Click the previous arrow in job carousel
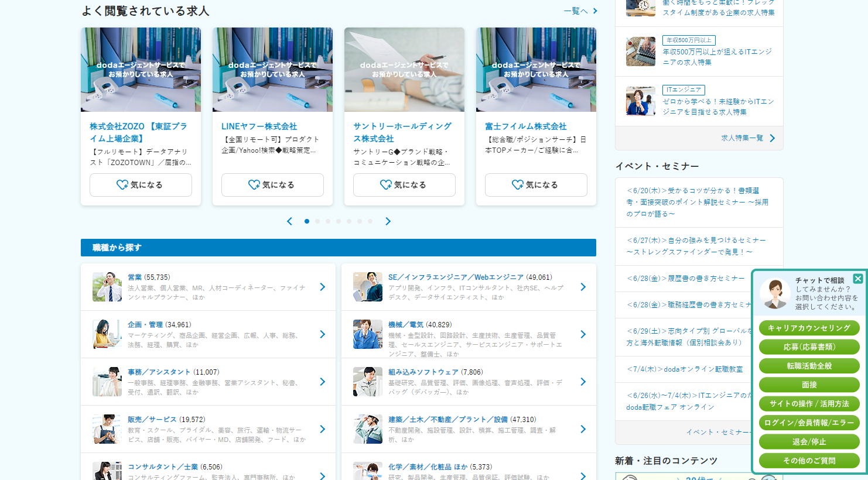This screenshot has width=868, height=480. [x=289, y=221]
